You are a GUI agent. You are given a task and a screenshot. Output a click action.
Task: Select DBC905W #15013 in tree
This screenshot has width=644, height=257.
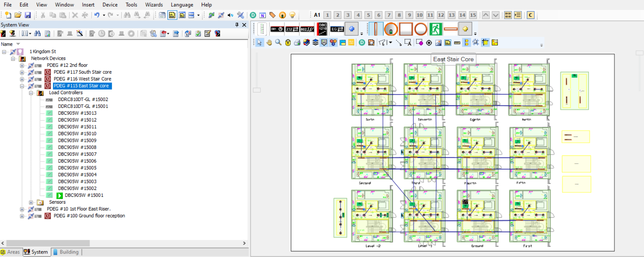(x=77, y=113)
